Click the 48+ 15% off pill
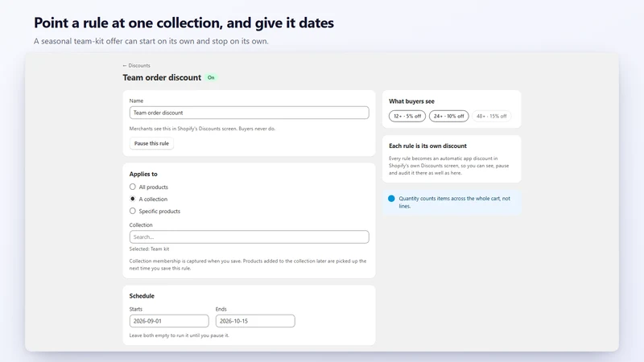The image size is (644, 362). (491, 116)
